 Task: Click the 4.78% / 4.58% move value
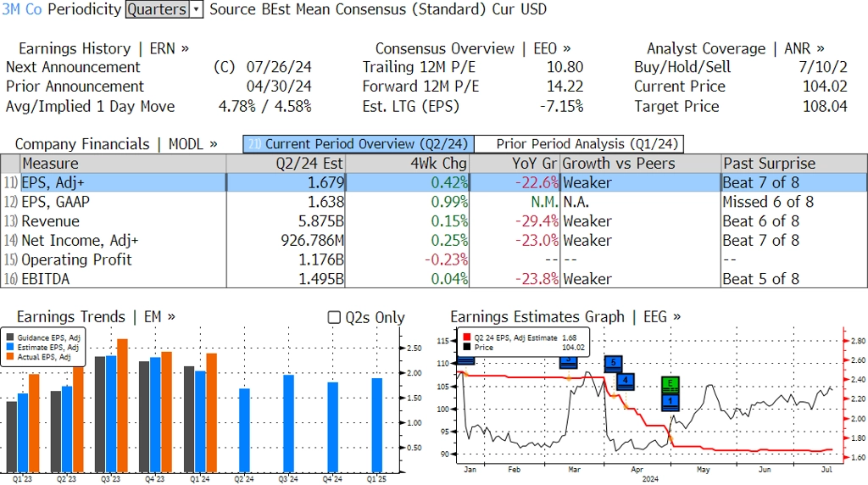265,106
